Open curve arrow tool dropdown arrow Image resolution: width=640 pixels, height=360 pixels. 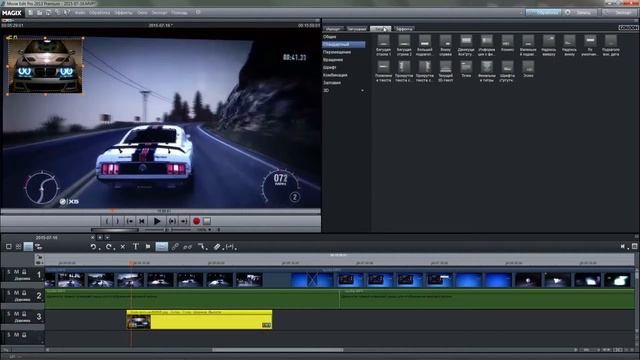207,248
